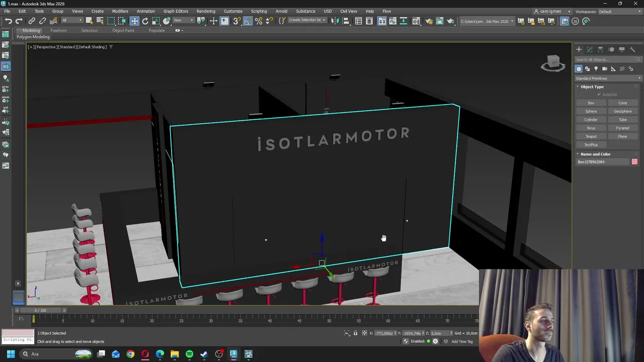The image size is (644, 362).
Task: Open the Rendered Frame Window icon
Action: click(440, 21)
